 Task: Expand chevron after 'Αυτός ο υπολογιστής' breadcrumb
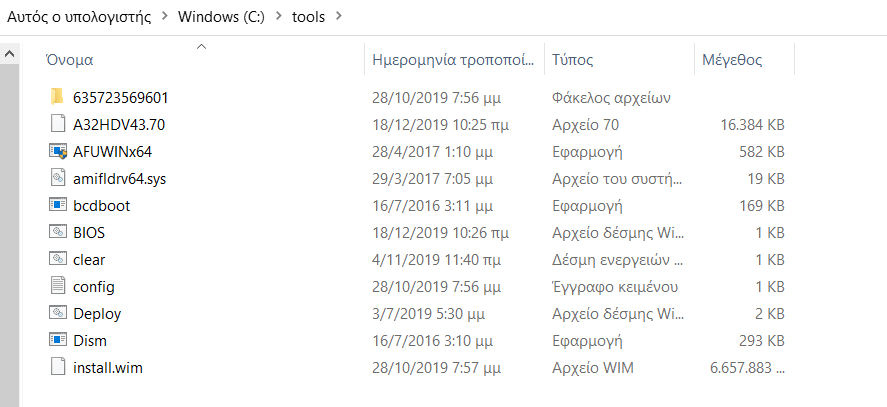164,16
